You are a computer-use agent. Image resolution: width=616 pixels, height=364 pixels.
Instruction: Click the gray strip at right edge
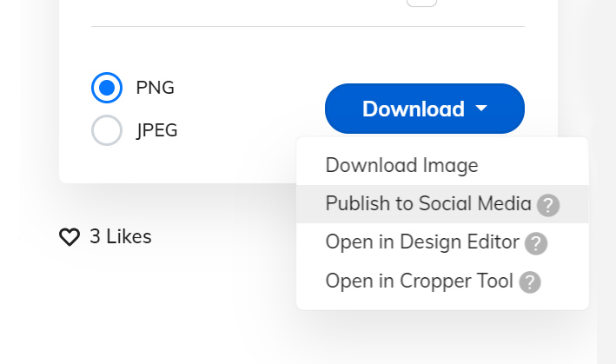pos(606,182)
